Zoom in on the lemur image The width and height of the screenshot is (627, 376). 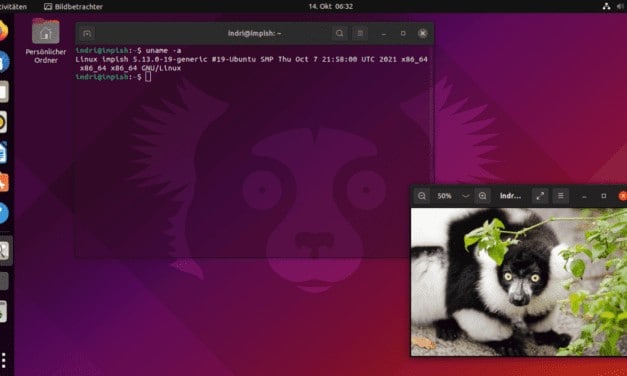coord(483,196)
